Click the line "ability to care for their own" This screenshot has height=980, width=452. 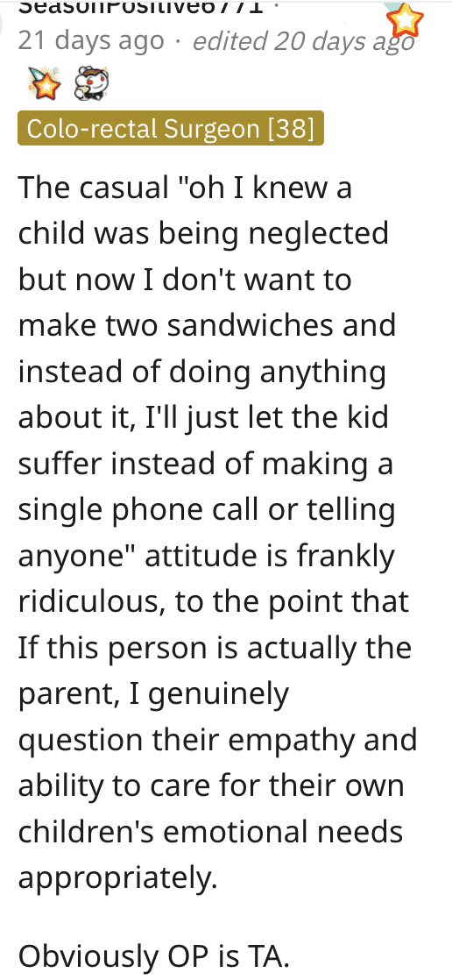pos(211,786)
